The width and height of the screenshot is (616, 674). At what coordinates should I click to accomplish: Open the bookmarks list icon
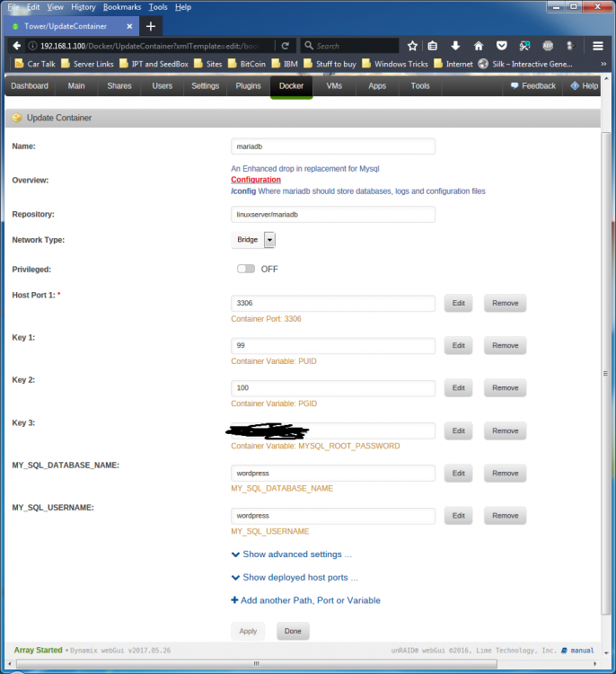pos(433,46)
